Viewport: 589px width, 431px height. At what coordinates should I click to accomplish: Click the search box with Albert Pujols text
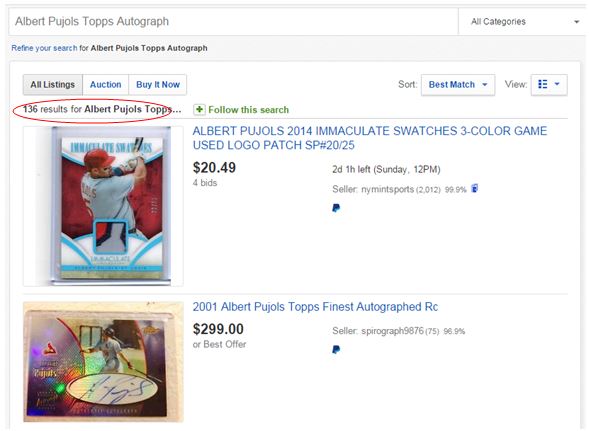point(233,22)
